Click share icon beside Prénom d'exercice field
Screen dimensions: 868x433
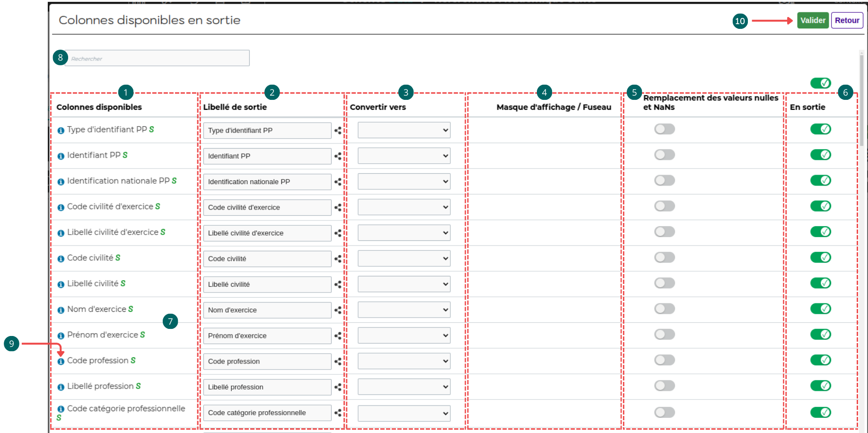tap(338, 336)
